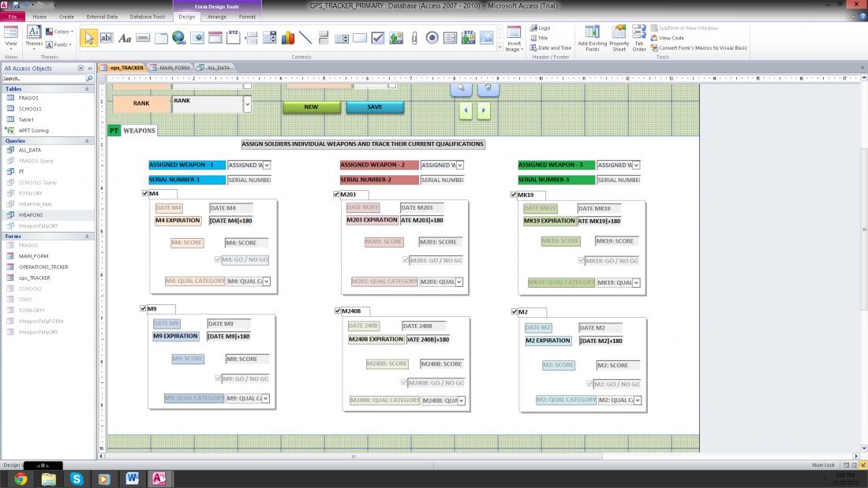Pick the Line control
The image size is (868, 488).
coord(305,38)
